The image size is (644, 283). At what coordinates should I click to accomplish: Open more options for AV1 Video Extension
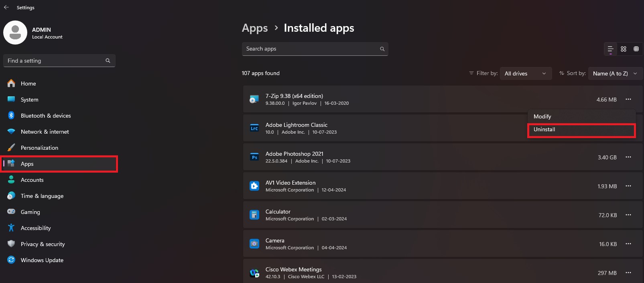628,186
